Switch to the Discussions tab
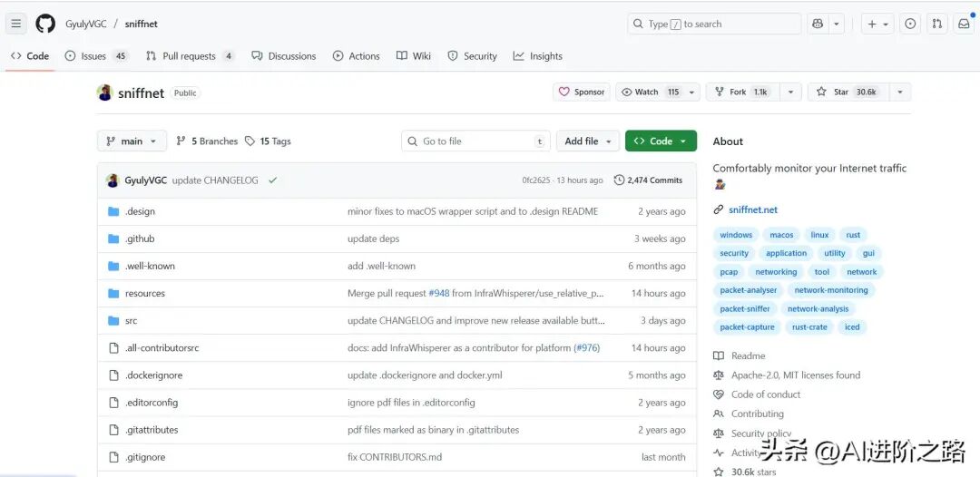The image size is (980, 477). coord(284,56)
